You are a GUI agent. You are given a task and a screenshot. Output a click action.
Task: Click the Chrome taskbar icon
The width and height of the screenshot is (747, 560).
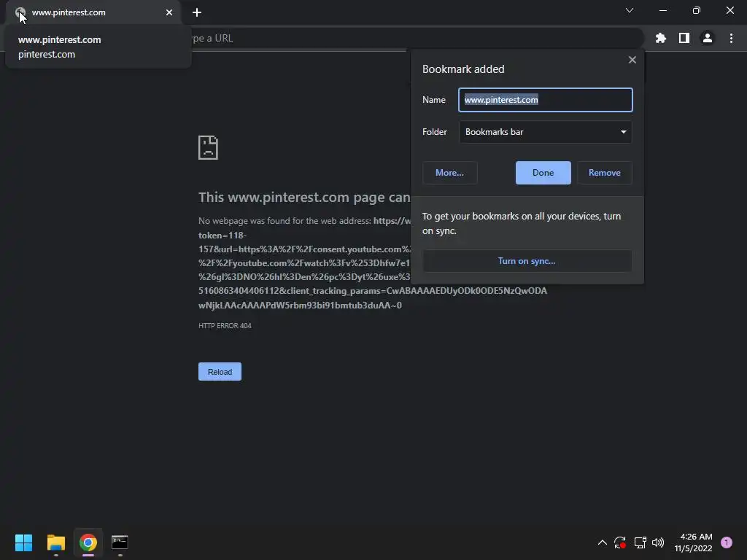pos(88,542)
